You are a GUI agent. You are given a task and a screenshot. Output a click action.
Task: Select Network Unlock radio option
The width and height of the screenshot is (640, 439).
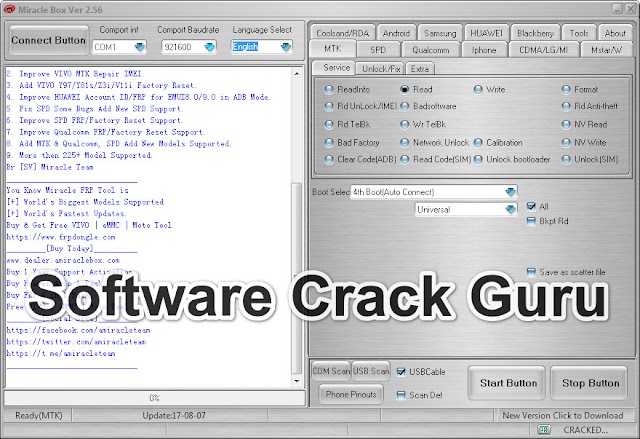coord(404,143)
